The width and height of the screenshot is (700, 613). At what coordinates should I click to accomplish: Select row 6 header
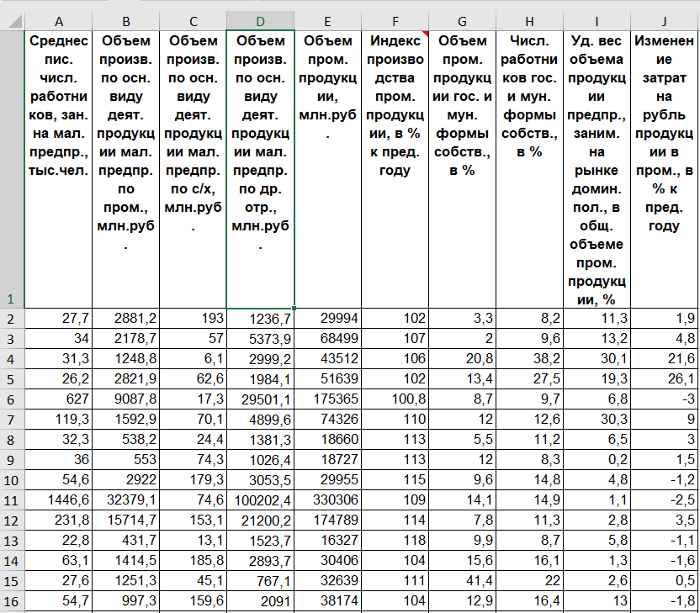pos(12,399)
